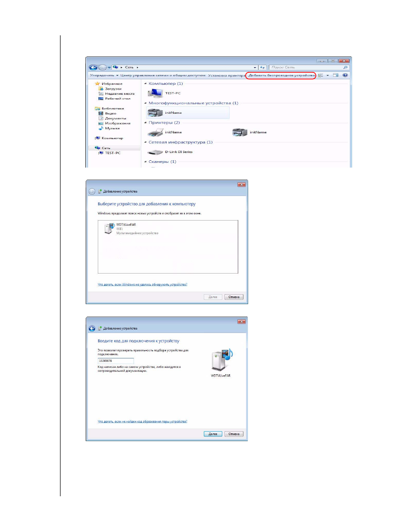411x532 pixels.
Task: Click into the Поиск: Сеть search box
Action: pos(308,68)
